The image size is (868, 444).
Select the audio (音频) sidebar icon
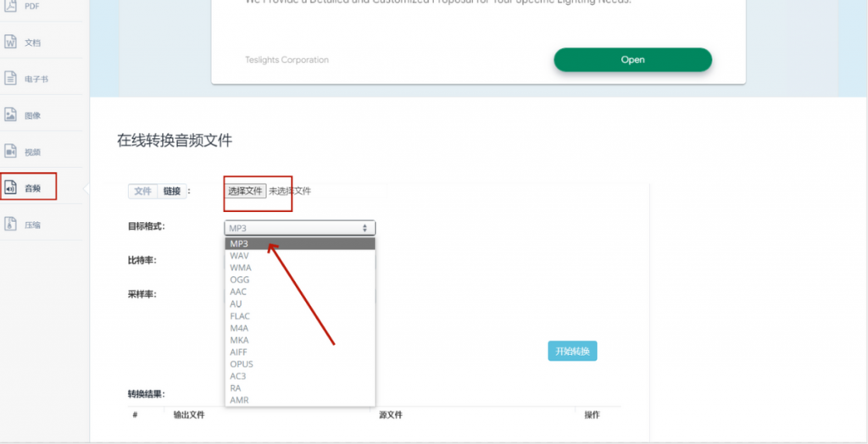pos(10,188)
